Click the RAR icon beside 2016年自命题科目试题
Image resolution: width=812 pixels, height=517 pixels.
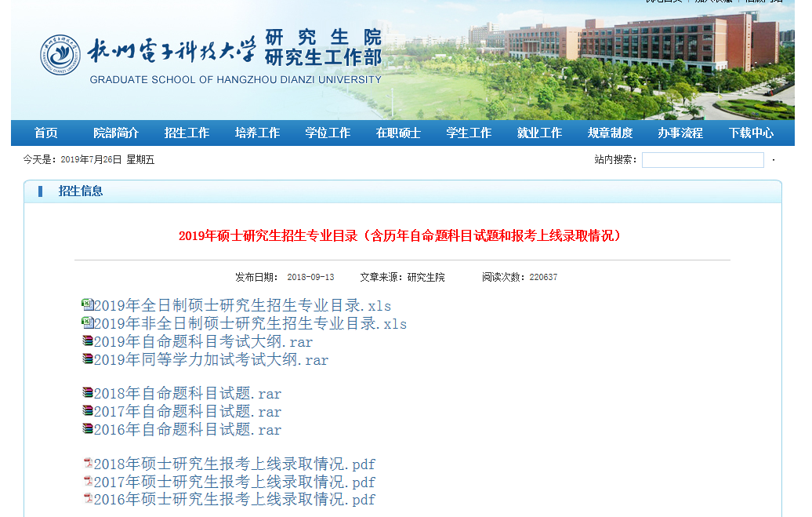(x=87, y=428)
